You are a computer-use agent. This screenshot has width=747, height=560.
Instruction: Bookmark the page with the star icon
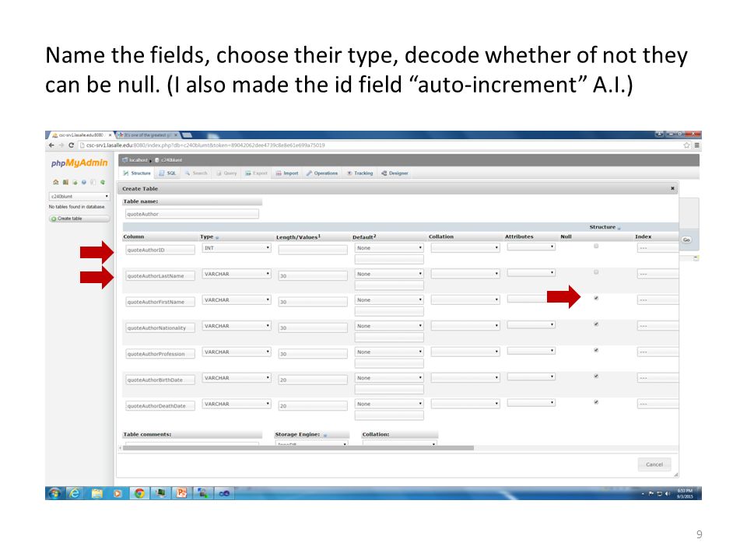pos(686,145)
